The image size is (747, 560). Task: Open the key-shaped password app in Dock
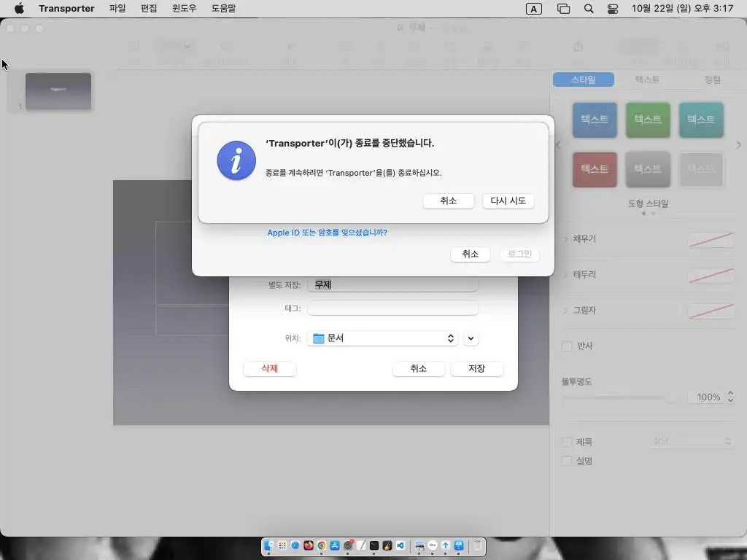(433, 545)
